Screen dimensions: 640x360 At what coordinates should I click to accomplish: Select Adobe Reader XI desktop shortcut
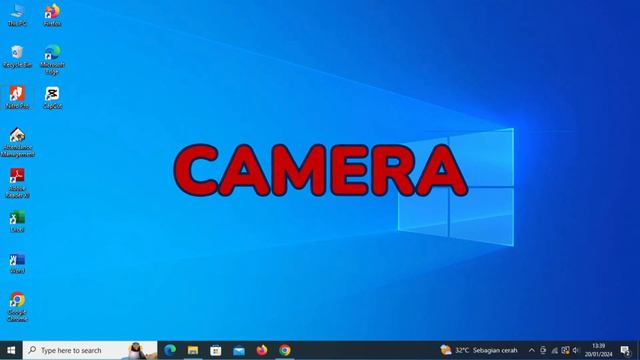pos(17,183)
